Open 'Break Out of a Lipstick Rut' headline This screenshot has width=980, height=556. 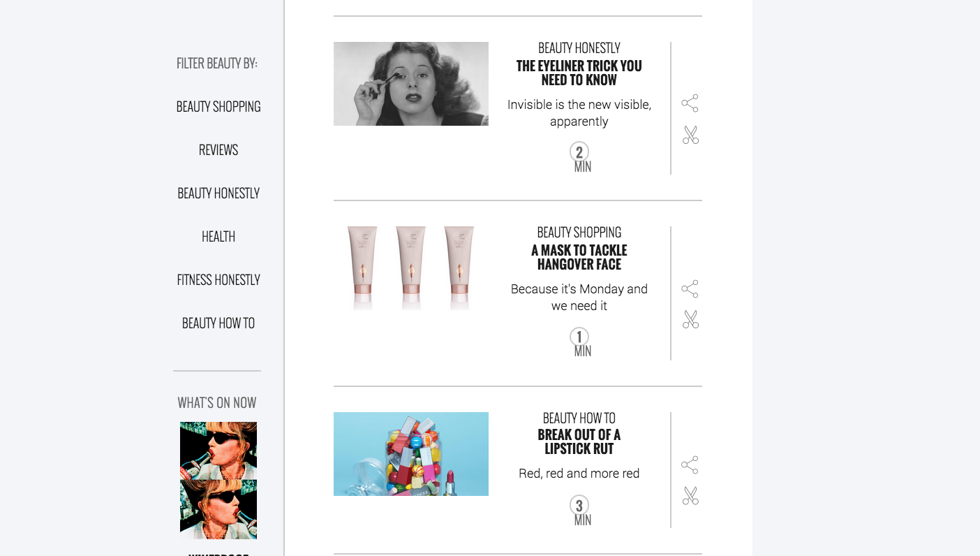pyautogui.click(x=579, y=441)
